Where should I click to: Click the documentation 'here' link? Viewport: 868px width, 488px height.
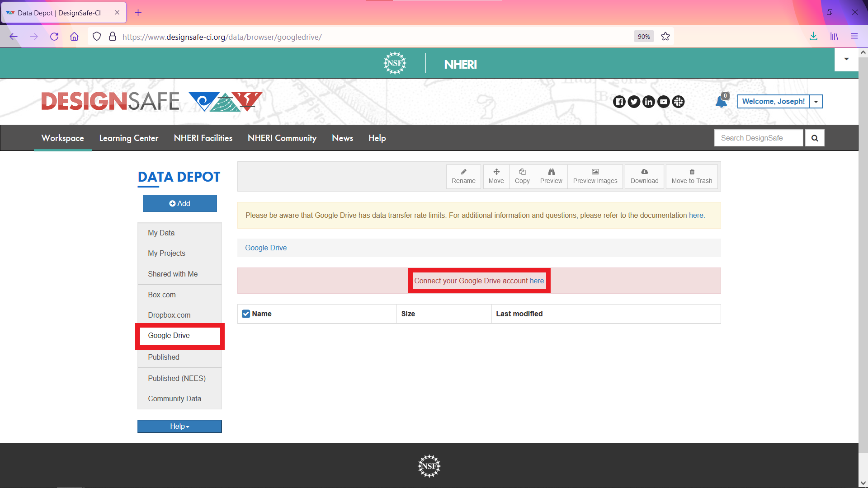click(x=696, y=215)
